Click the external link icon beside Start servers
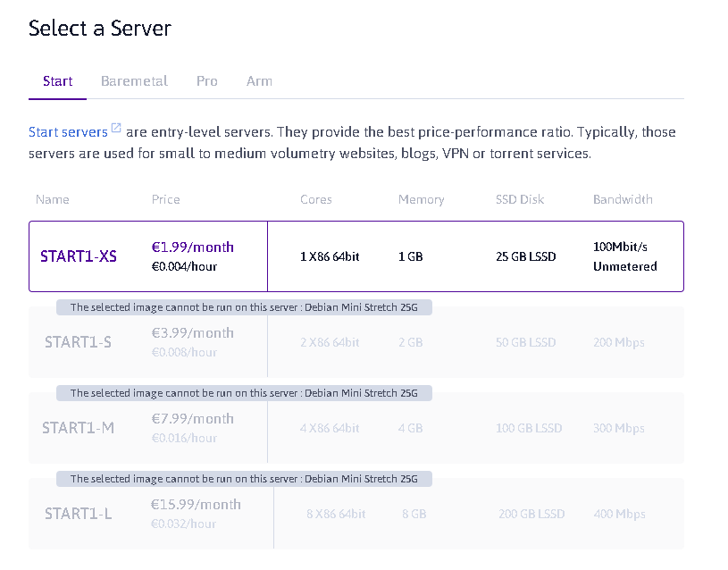728x570 pixels. click(116, 130)
